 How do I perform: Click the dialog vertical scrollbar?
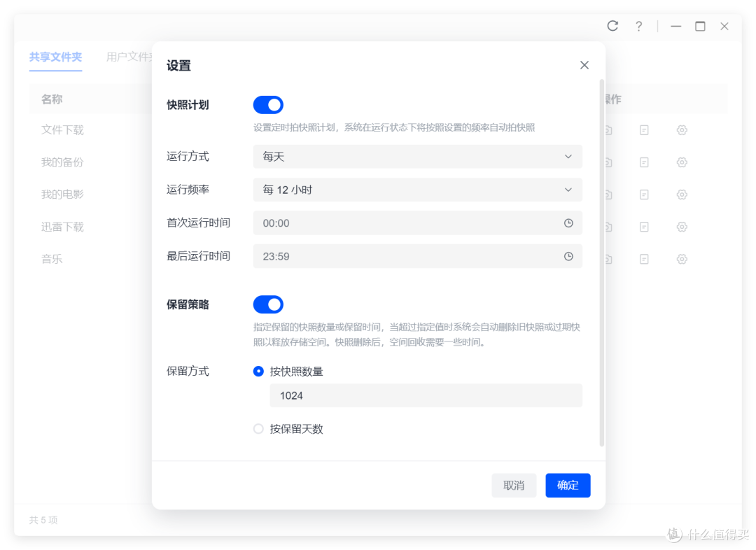(602, 263)
